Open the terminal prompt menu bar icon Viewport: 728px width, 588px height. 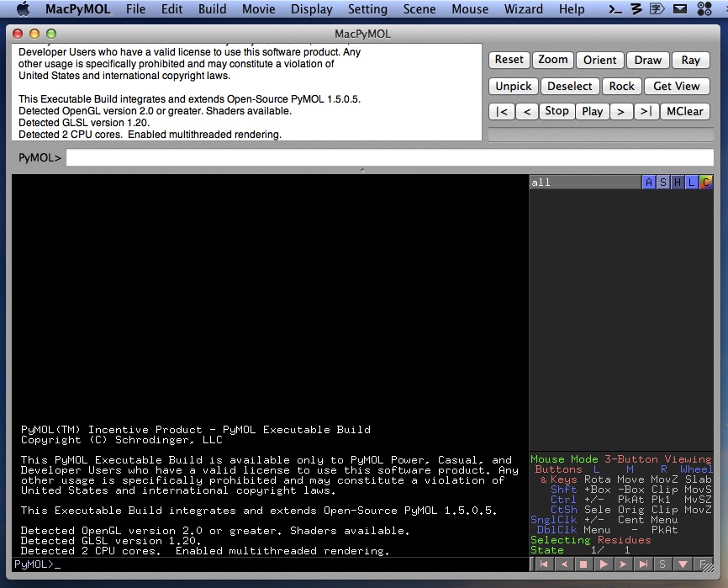615,8
